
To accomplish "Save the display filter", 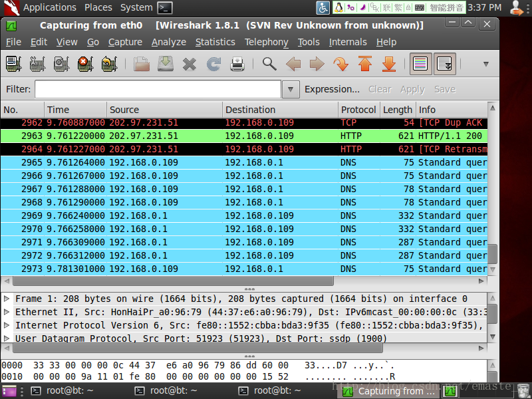I will pyautogui.click(x=445, y=89).
